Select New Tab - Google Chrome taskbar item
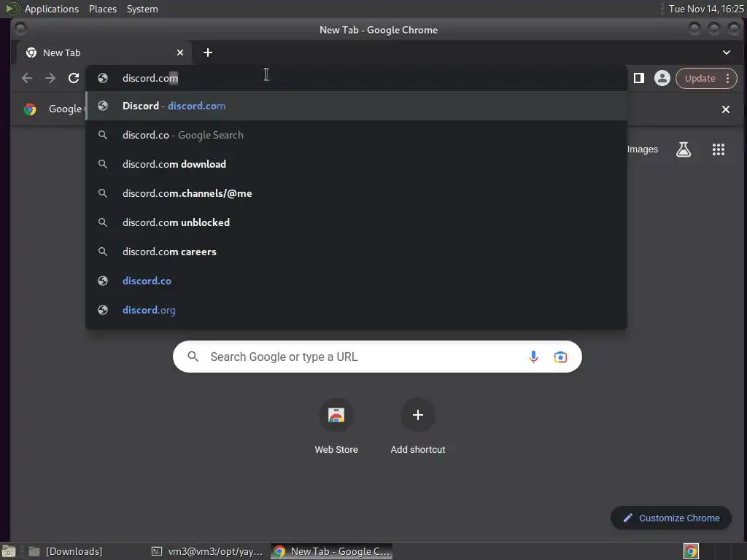This screenshot has height=560, width=747. [x=332, y=551]
